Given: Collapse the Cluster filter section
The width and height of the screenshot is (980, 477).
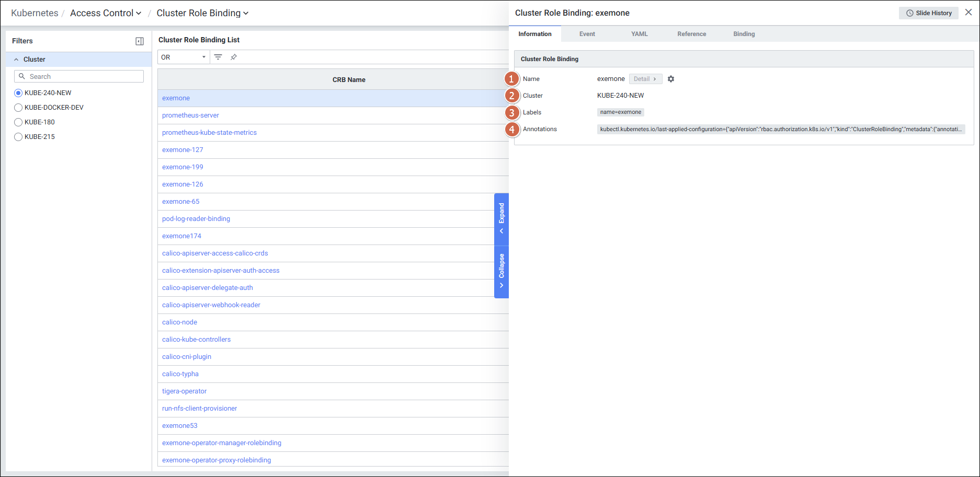Looking at the screenshot, I should point(16,60).
